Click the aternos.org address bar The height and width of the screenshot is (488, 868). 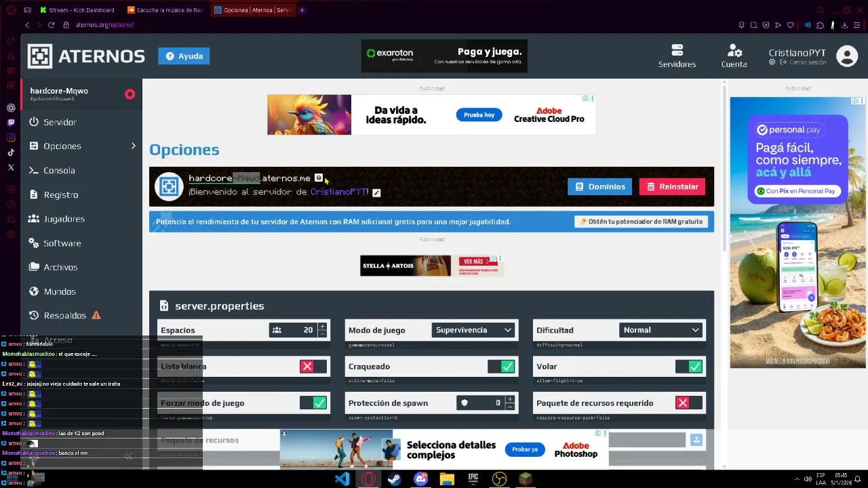click(104, 25)
